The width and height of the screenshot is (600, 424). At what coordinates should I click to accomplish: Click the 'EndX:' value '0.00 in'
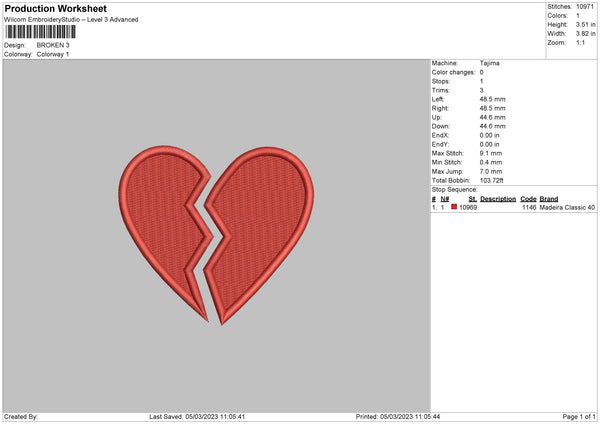coord(489,135)
